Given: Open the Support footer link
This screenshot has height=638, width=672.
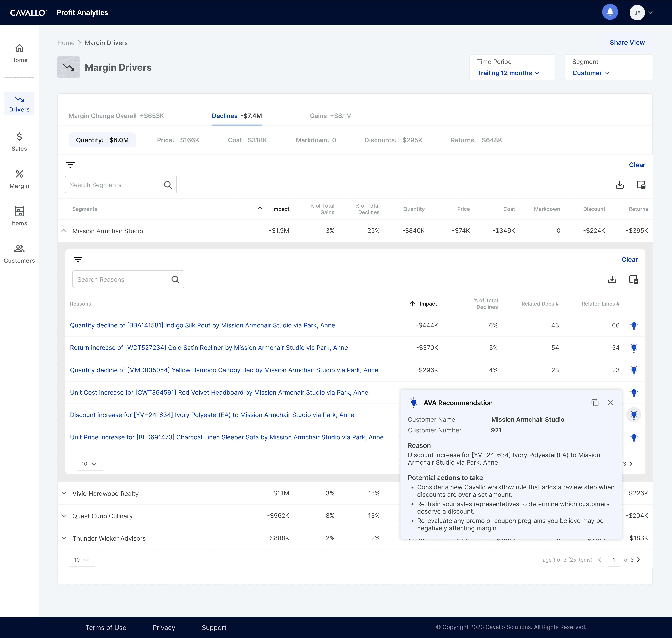Looking at the screenshot, I should click(x=214, y=628).
